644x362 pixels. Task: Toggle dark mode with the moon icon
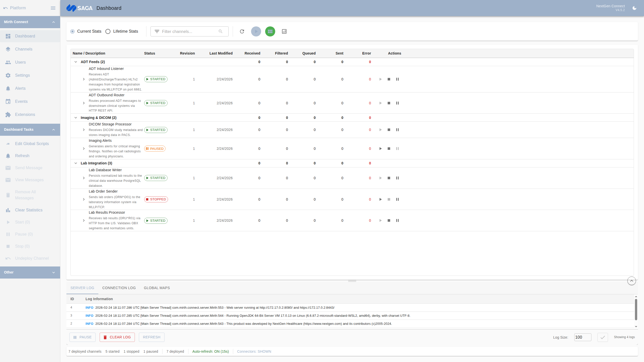pyautogui.click(x=634, y=8)
